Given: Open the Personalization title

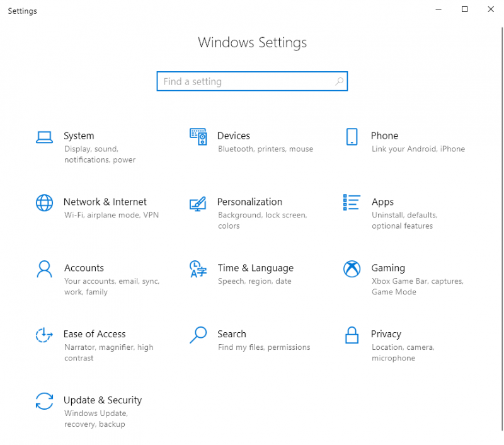Looking at the screenshot, I should [249, 202].
